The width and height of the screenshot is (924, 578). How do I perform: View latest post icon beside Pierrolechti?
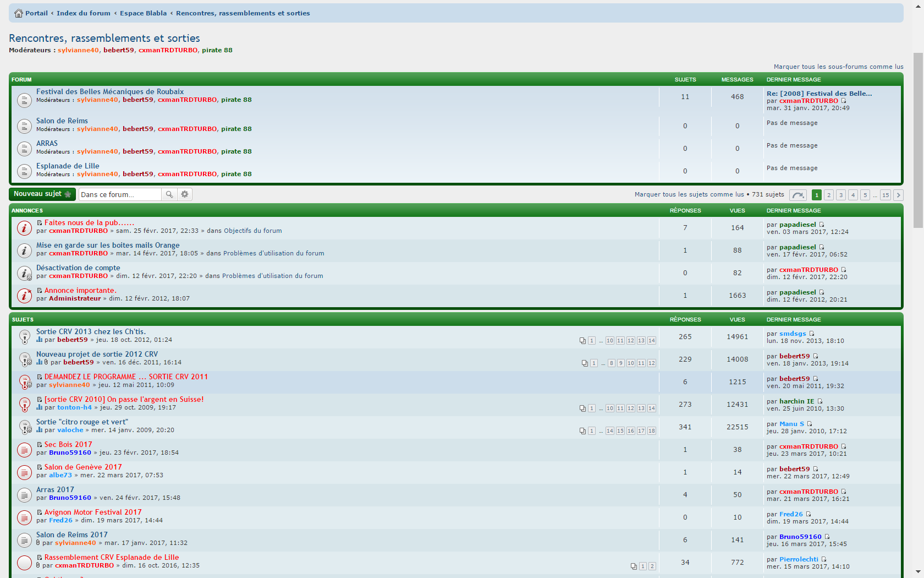pos(823,559)
